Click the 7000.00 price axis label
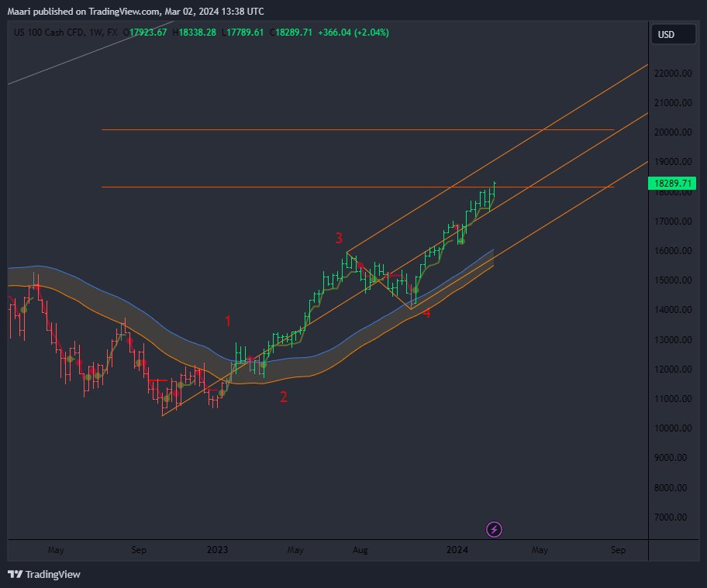 click(x=671, y=518)
